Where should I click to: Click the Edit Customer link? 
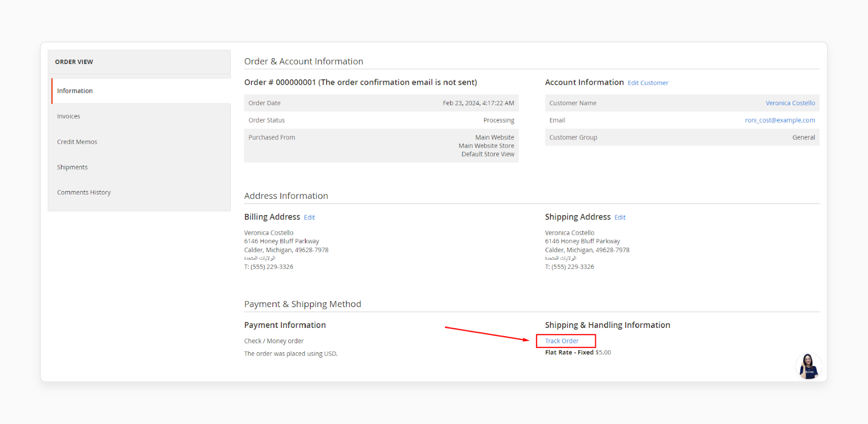coord(648,83)
